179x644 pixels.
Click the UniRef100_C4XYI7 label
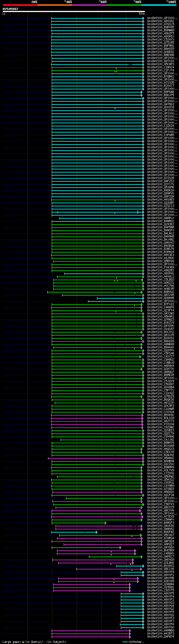click(x=161, y=356)
